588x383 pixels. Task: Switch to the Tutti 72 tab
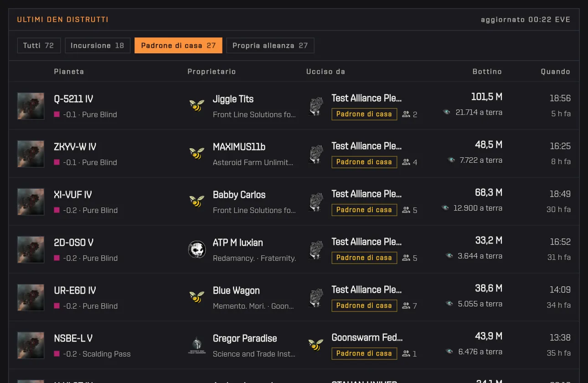(38, 46)
